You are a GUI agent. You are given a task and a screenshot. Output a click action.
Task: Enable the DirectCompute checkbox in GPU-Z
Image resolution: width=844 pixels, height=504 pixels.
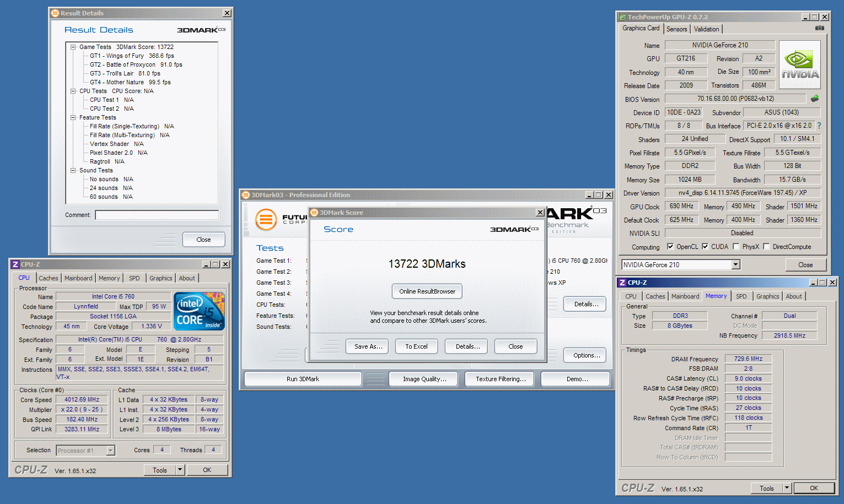point(766,247)
